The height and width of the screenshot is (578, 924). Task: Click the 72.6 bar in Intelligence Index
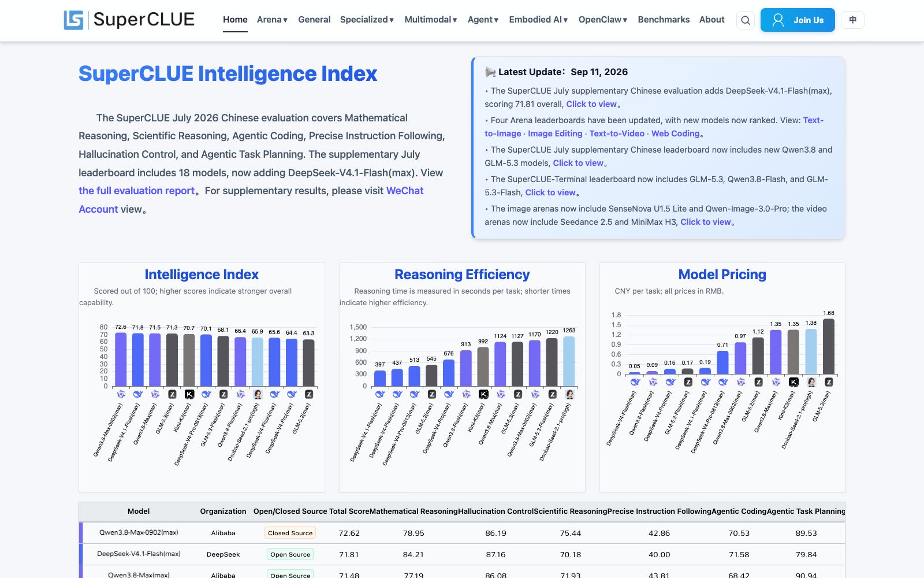click(121, 359)
